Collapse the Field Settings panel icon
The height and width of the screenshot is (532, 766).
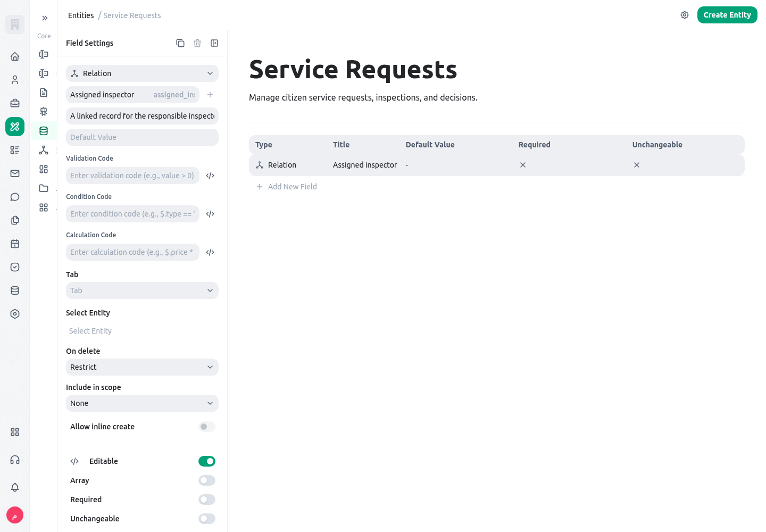[x=214, y=43]
